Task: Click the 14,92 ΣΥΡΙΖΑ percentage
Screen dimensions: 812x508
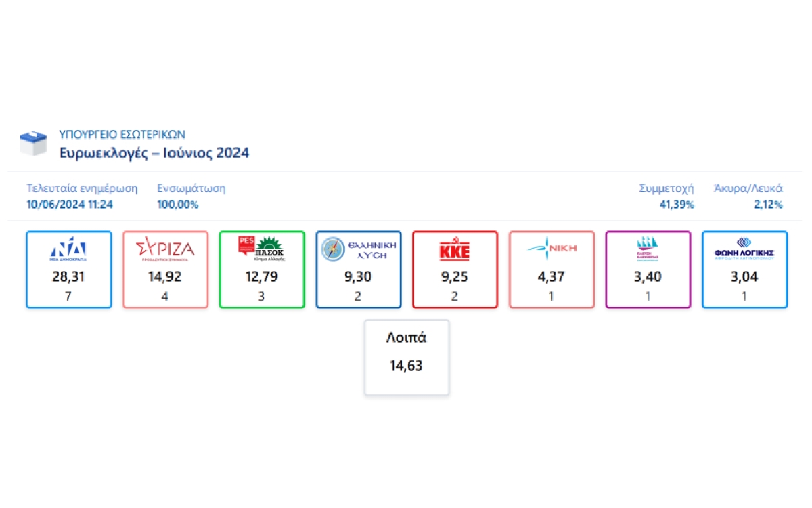Action: click(x=165, y=276)
